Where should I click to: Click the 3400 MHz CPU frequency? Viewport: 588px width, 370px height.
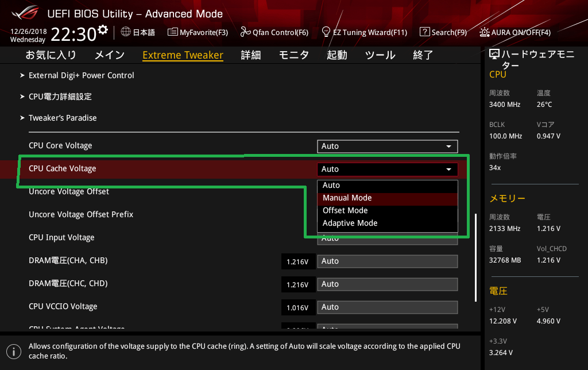pos(504,105)
